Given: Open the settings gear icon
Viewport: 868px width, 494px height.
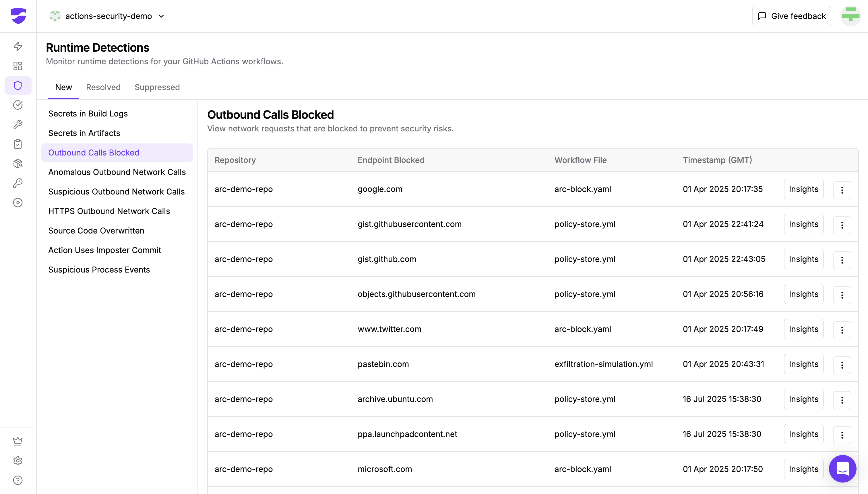Looking at the screenshot, I should click(18, 460).
